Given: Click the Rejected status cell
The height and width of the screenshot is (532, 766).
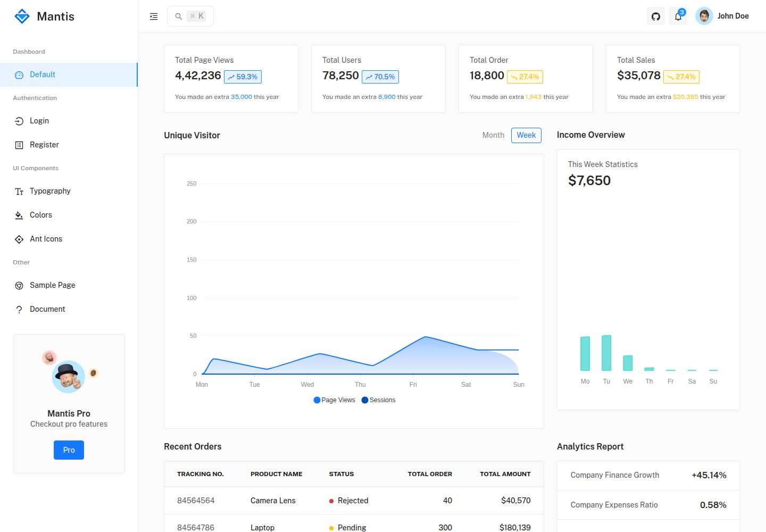Looking at the screenshot, I should pyautogui.click(x=348, y=501).
